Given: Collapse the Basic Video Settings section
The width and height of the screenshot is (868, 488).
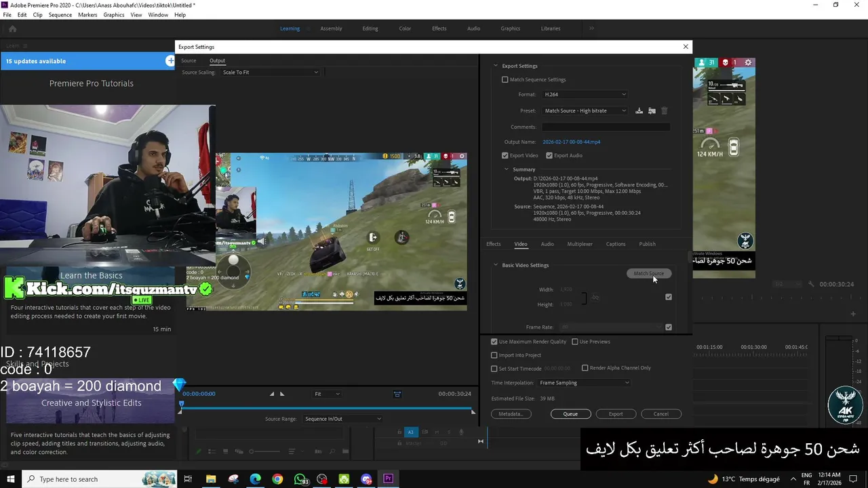Looking at the screenshot, I should [496, 265].
